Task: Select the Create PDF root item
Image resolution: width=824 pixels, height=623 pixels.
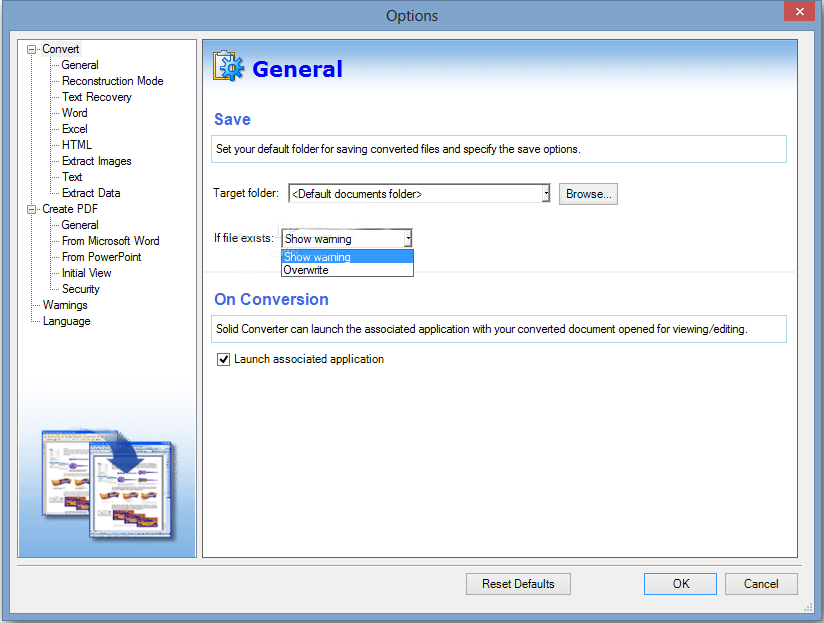Action: click(x=70, y=209)
